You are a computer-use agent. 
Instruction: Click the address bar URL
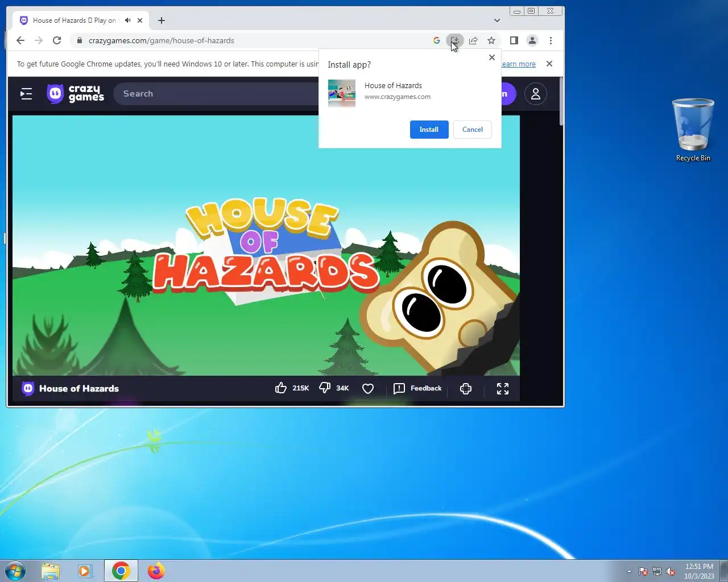click(162, 40)
